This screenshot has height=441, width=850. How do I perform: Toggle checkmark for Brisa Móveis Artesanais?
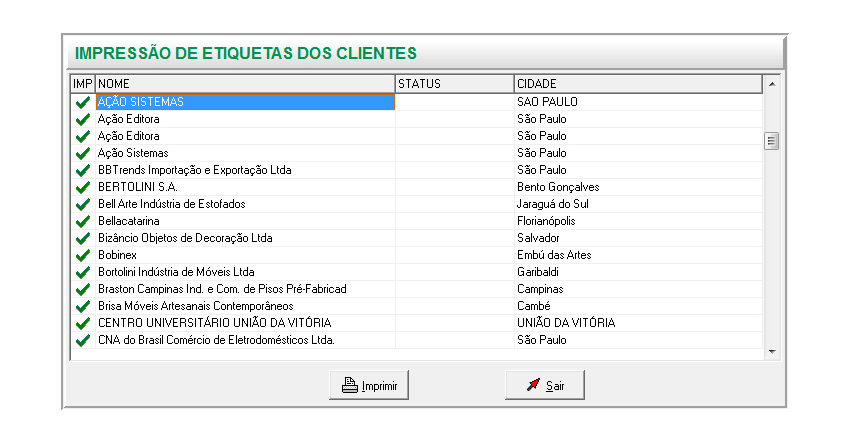click(83, 307)
